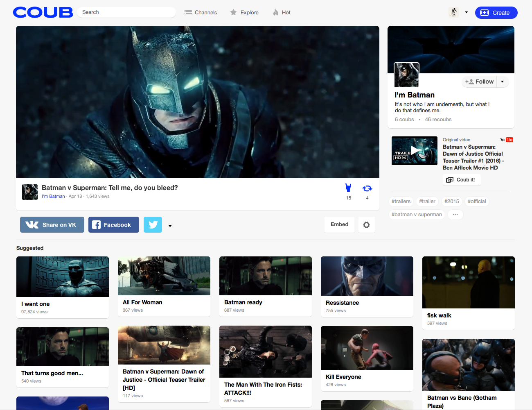Click the main Batman video player

point(198,102)
